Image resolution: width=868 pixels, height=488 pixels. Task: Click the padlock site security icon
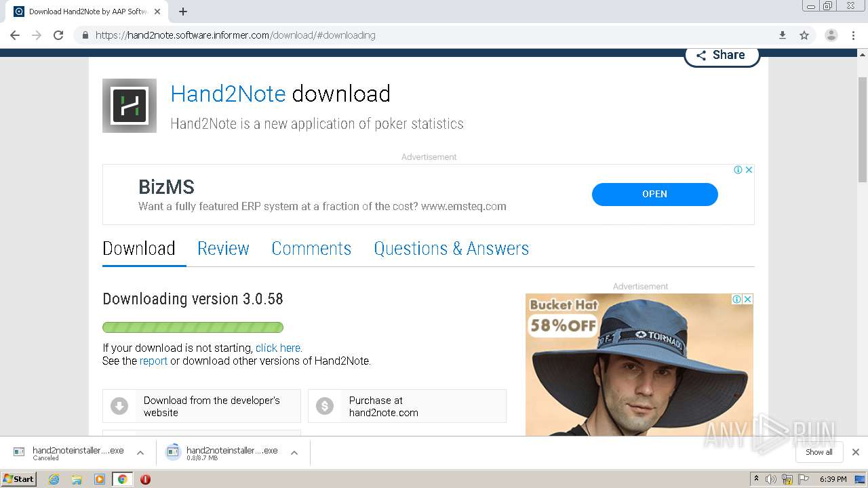(x=85, y=35)
